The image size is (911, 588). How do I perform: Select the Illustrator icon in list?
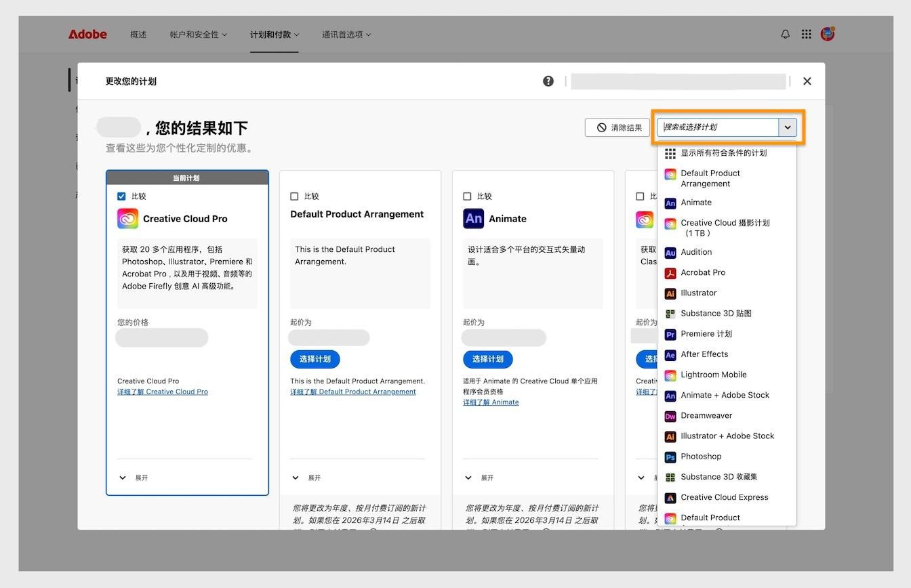tap(670, 293)
